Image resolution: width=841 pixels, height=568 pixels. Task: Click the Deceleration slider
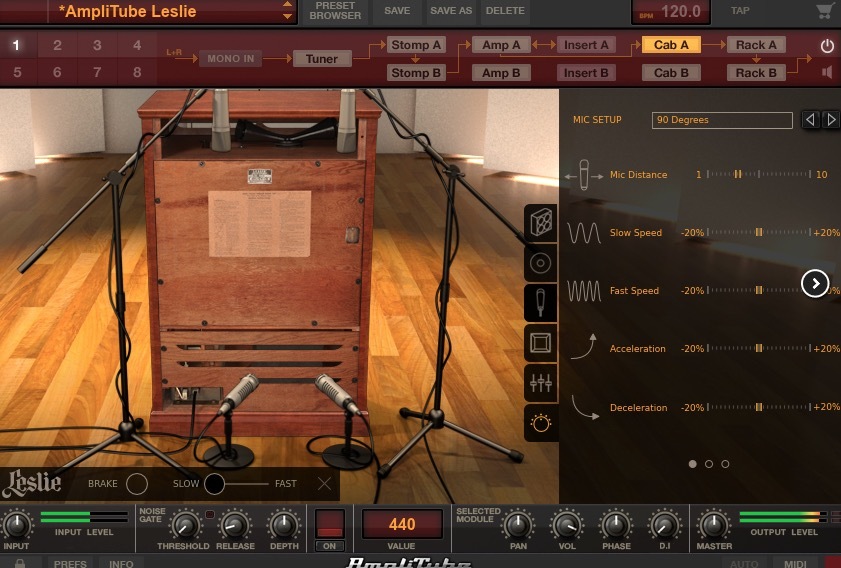point(759,407)
